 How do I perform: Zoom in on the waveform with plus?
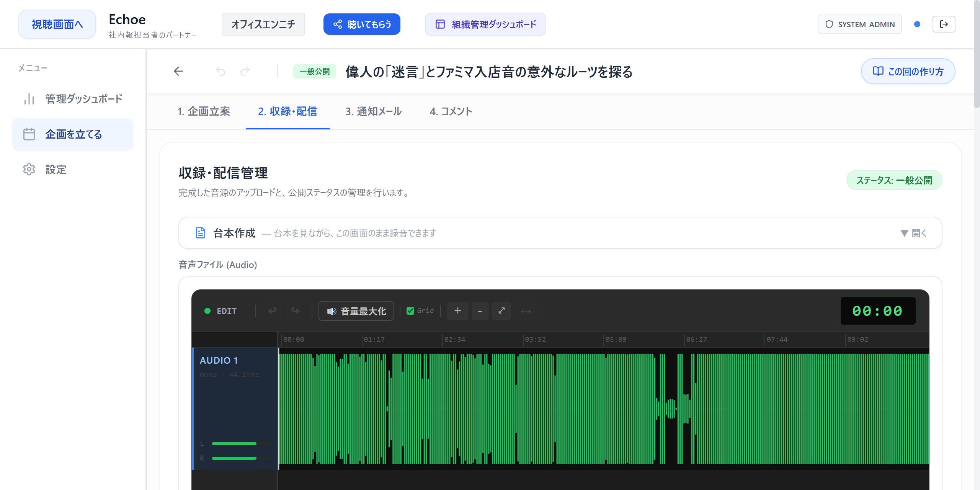coord(457,310)
